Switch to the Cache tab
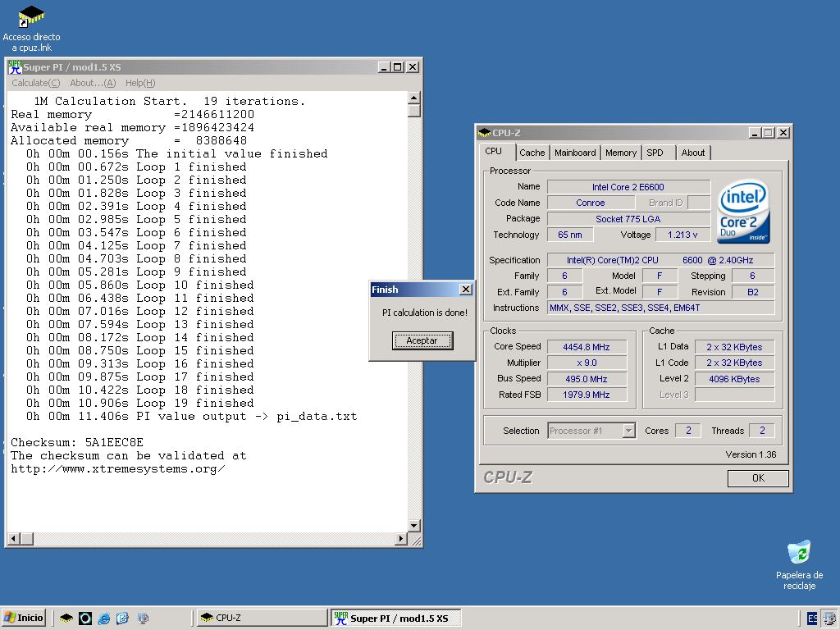This screenshot has height=630, width=840. click(532, 153)
